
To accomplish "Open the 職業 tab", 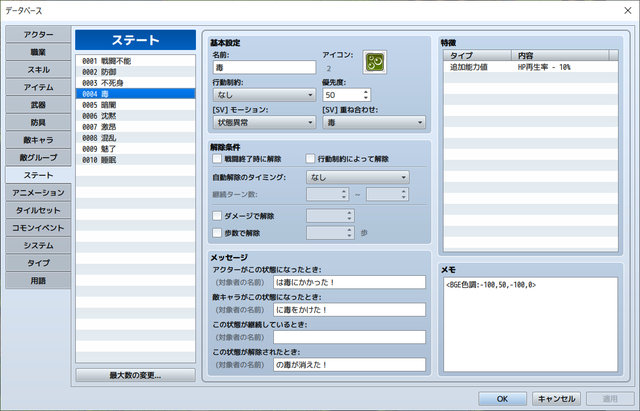I will [38, 52].
